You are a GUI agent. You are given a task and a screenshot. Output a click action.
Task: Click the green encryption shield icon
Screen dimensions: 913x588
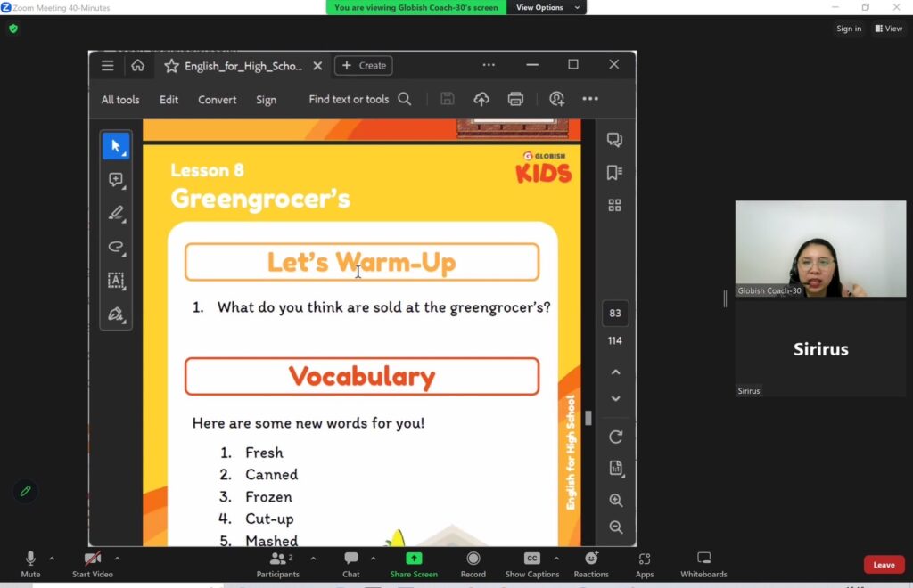pos(12,29)
